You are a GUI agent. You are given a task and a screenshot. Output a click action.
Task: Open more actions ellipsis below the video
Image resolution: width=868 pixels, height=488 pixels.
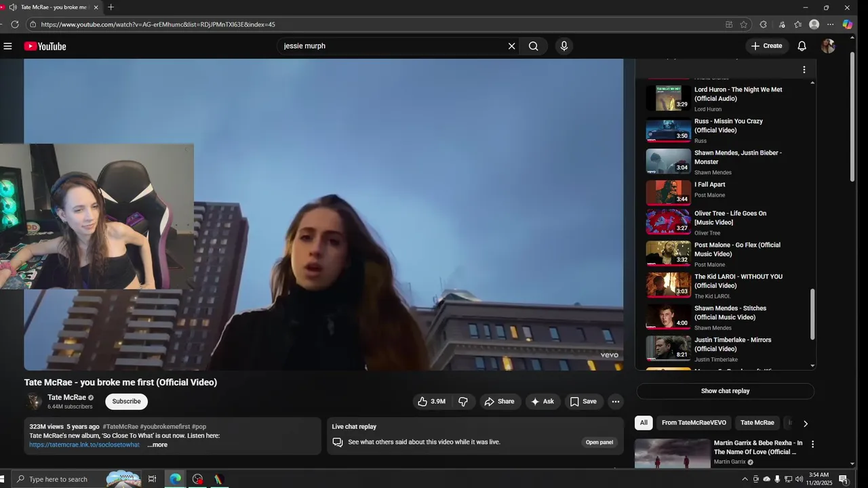tap(616, 401)
